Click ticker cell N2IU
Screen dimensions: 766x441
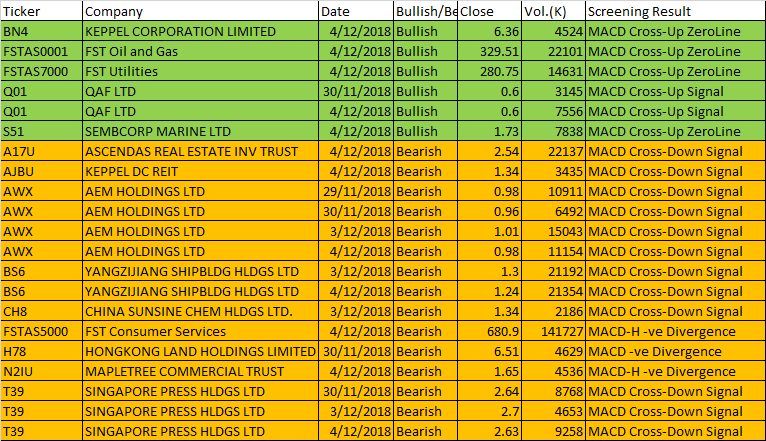pos(42,372)
